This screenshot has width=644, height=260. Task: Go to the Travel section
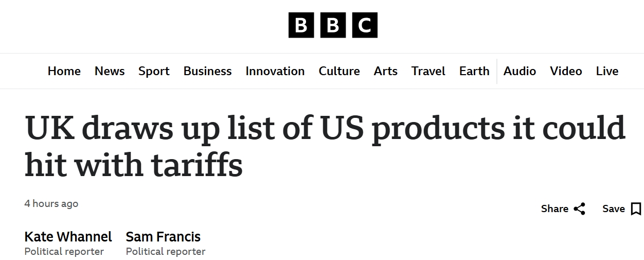pos(428,71)
